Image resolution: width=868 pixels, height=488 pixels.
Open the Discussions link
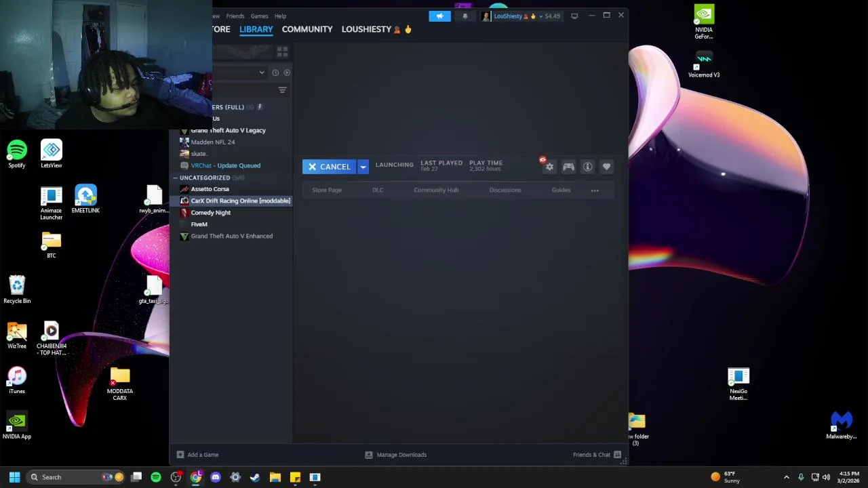505,190
